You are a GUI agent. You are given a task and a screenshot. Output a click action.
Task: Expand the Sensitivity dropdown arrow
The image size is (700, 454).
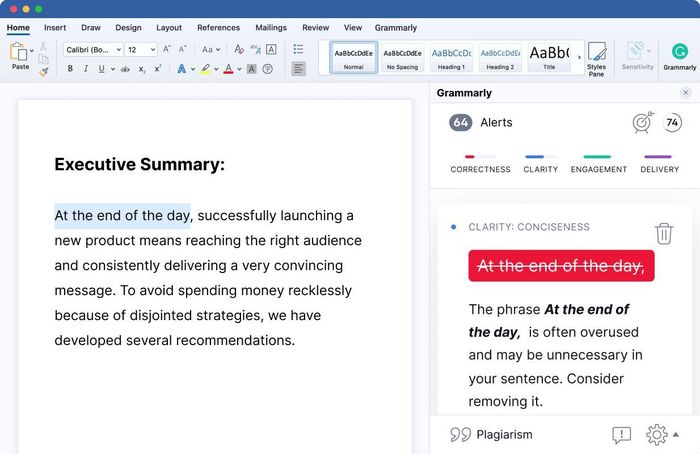coord(649,50)
